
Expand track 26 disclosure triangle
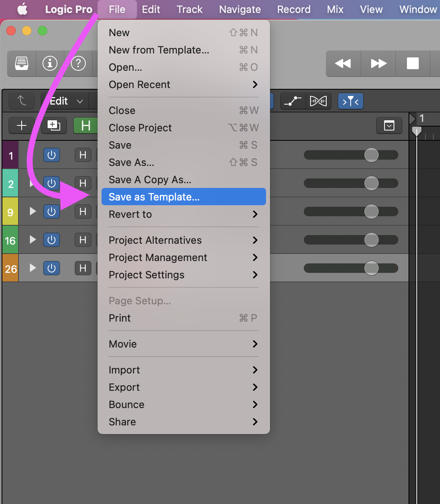(33, 268)
